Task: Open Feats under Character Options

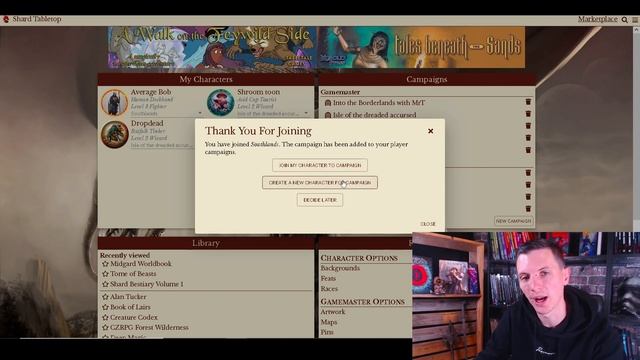Action: pos(328,278)
